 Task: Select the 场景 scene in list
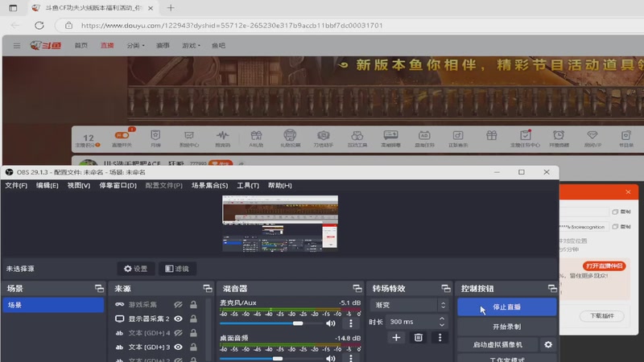[x=53, y=305]
